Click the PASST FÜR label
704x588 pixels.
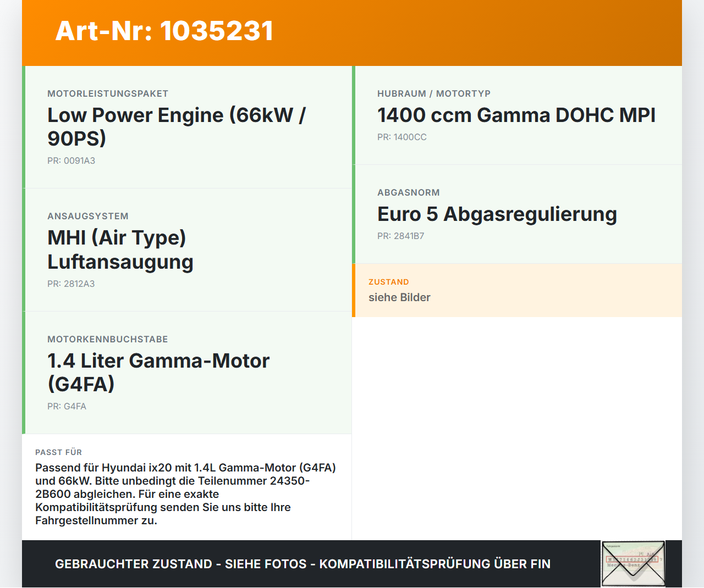[x=58, y=452]
